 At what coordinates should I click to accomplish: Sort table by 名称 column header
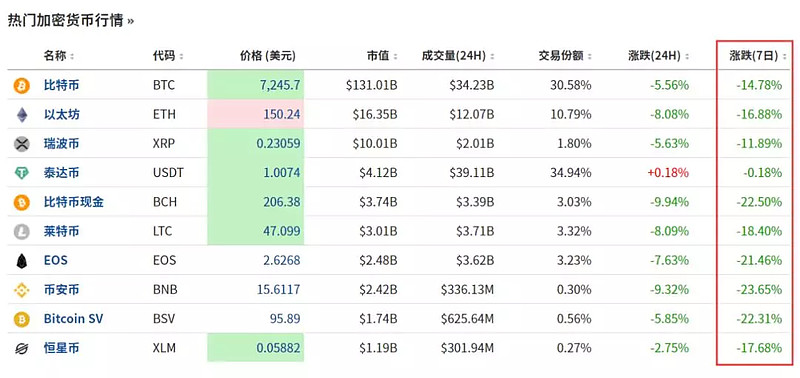tap(59, 56)
